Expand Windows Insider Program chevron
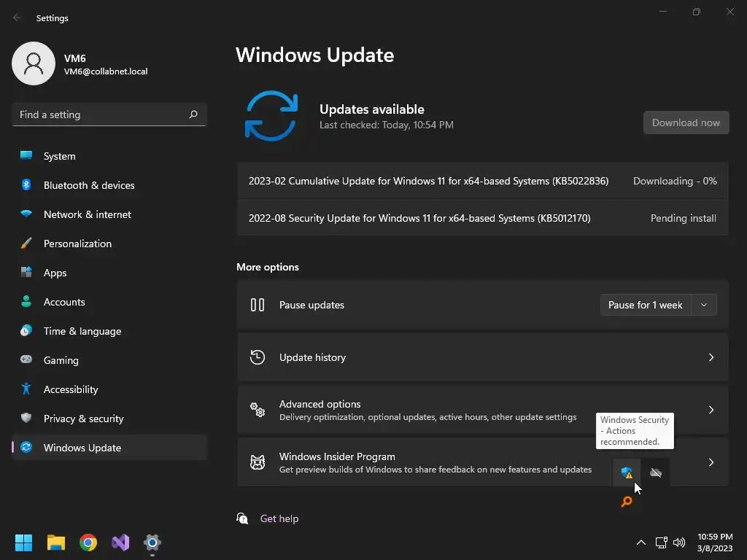Screen dimensions: 747x560 coord(711,462)
